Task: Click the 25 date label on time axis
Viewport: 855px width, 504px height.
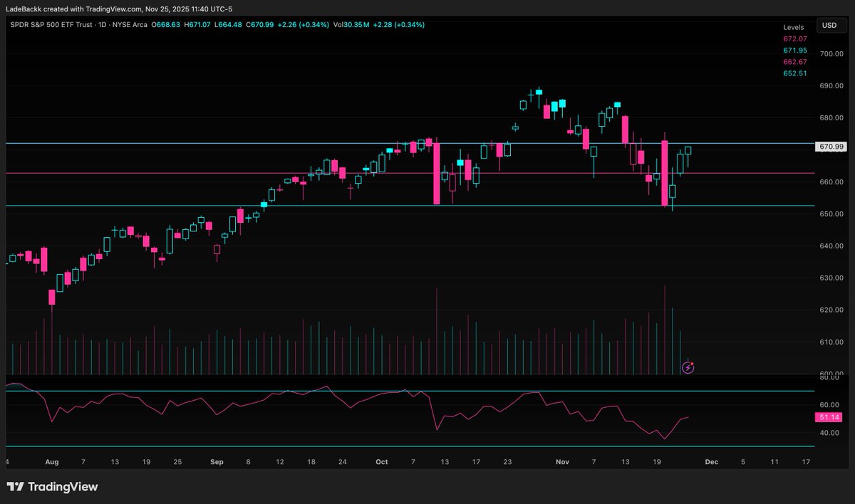Action: pos(177,462)
